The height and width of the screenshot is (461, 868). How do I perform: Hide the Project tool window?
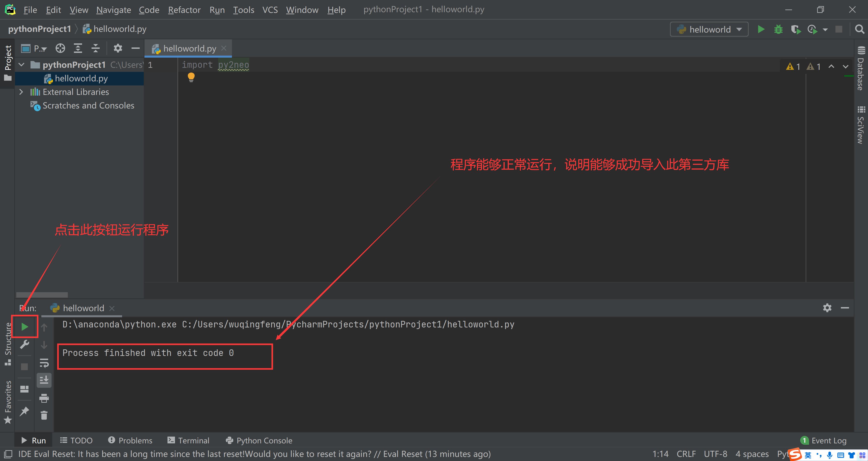[x=135, y=48]
